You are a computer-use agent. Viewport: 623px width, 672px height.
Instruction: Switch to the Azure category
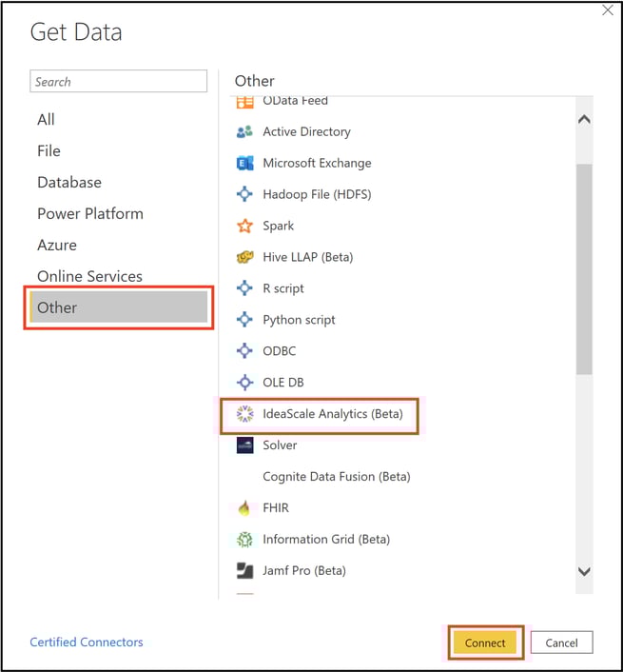[119, 245]
